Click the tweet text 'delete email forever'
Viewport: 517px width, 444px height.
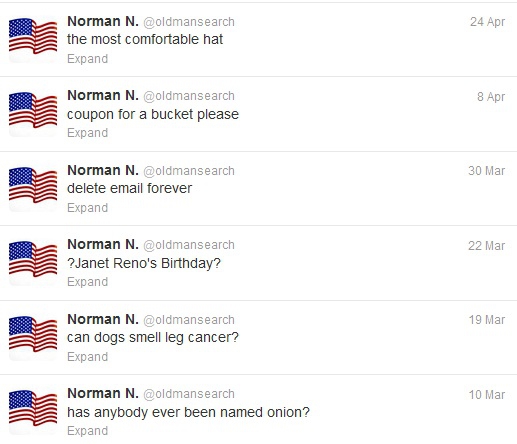coord(129,188)
